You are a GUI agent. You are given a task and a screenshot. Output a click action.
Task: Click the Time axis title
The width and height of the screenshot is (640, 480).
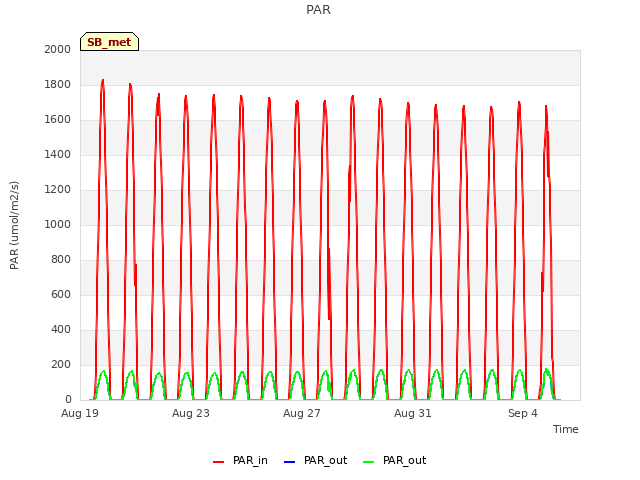pos(566,429)
